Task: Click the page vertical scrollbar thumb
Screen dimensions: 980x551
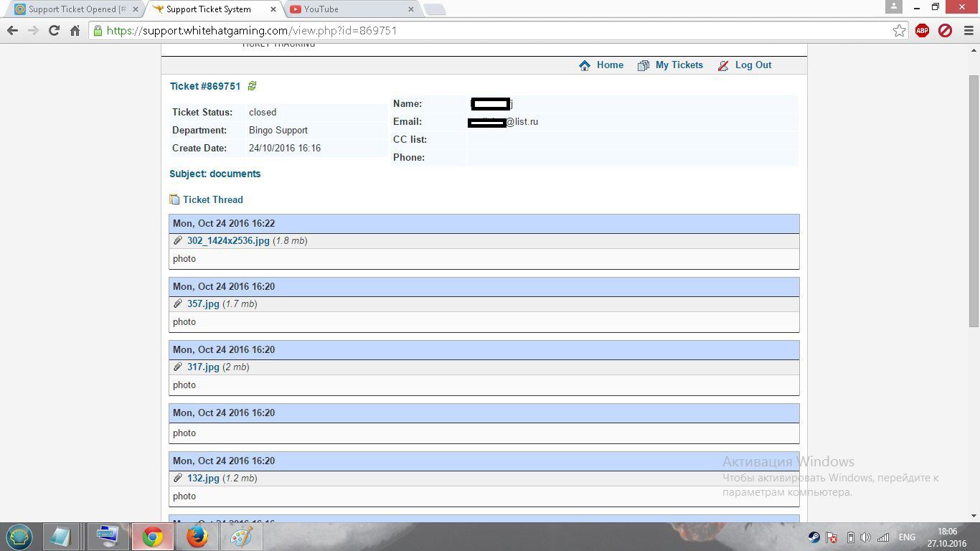Action: [x=974, y=200]
